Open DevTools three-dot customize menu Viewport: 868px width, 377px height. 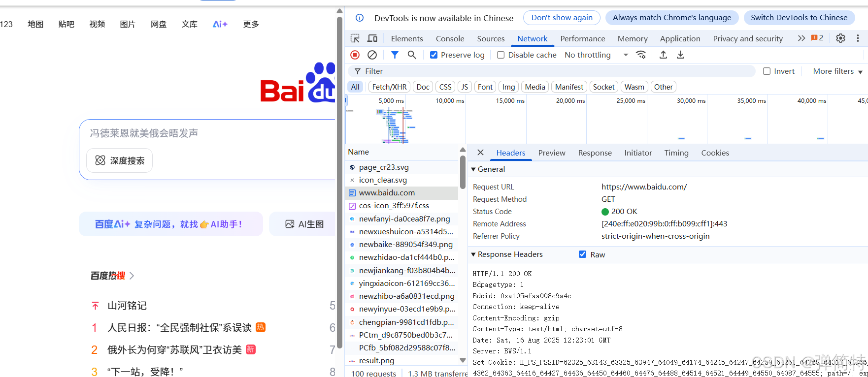pyautogui.click(x=858, y=38)
